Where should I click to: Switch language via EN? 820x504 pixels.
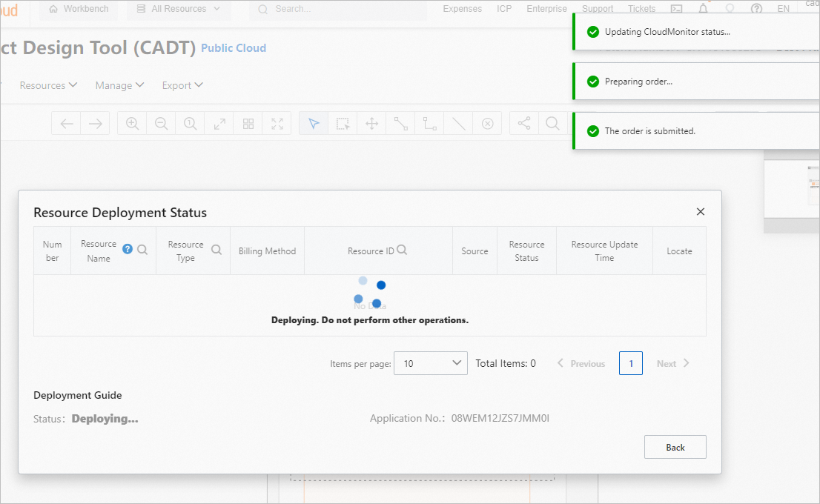click(x=784, y=9)
